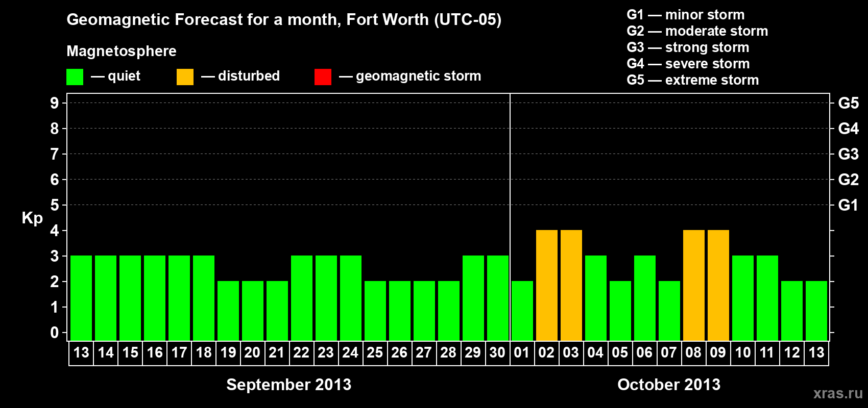Click the Kp value 9 on left axis
868x408 pixels.
pyautogui.click(x=55, y=103)
